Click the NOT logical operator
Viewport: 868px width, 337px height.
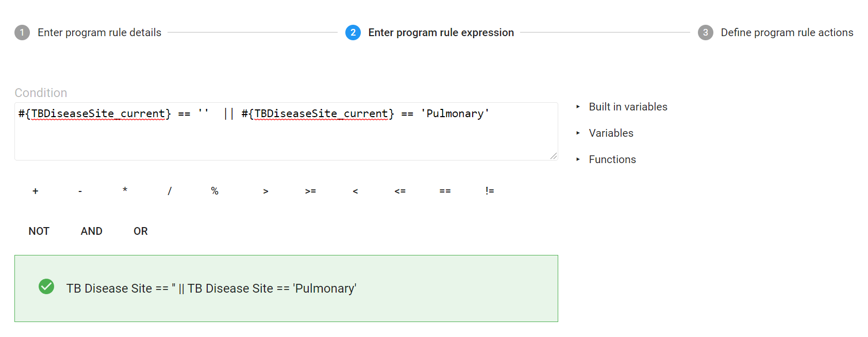(39, 231)
